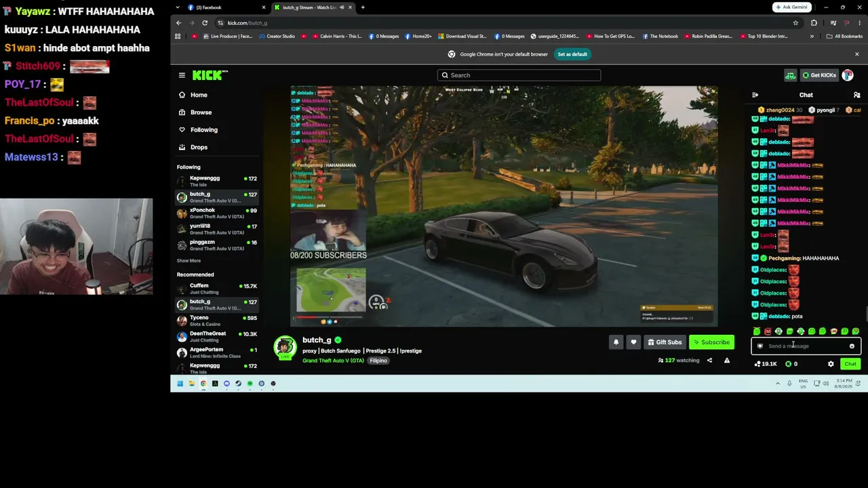Open Creator Studio bookmark

point(277,37)
